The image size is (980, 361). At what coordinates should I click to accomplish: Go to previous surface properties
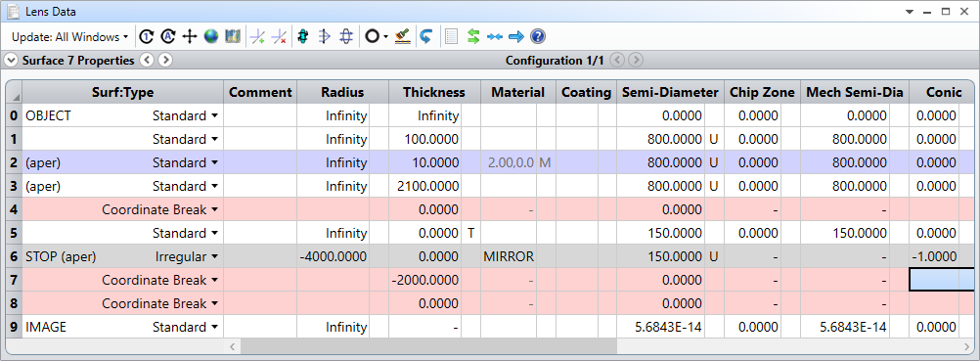(147, 60)
